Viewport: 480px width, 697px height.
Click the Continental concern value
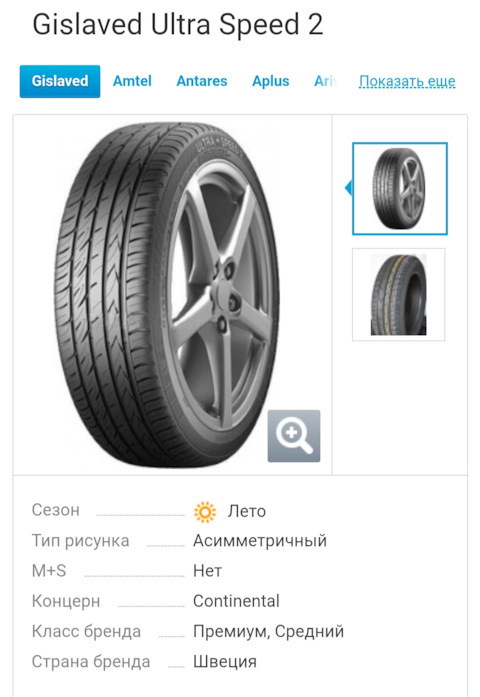(x=236, y=601)
